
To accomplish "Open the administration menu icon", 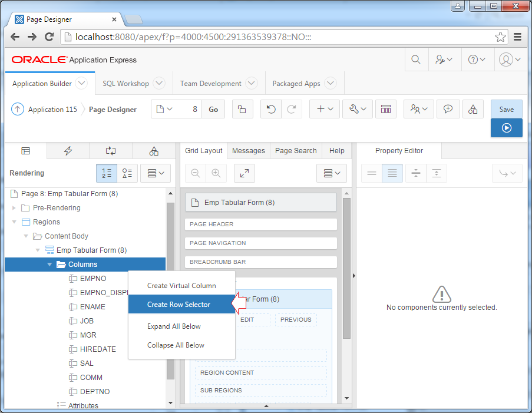I will click(x=444, y=60).
